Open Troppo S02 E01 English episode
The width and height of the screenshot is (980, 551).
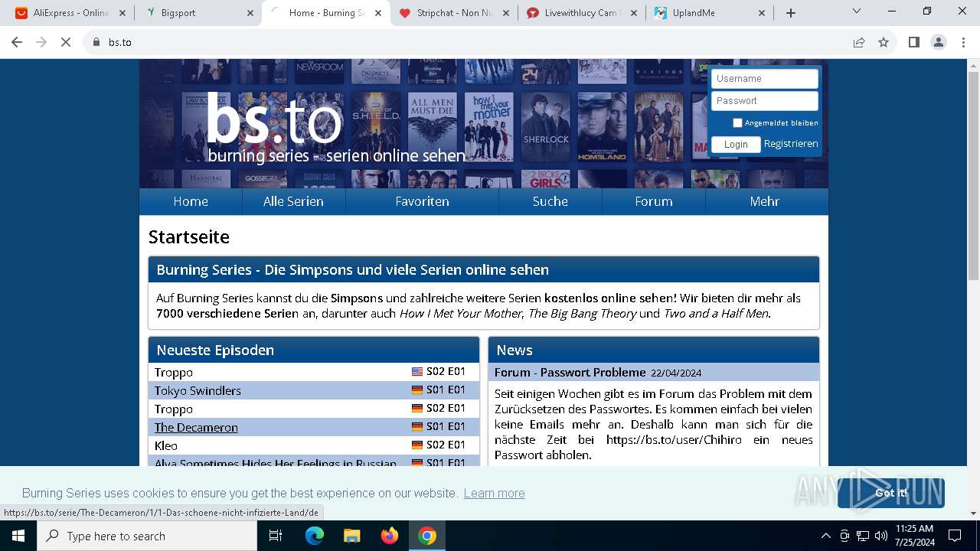pyautogui.click(x=314, y=372)
